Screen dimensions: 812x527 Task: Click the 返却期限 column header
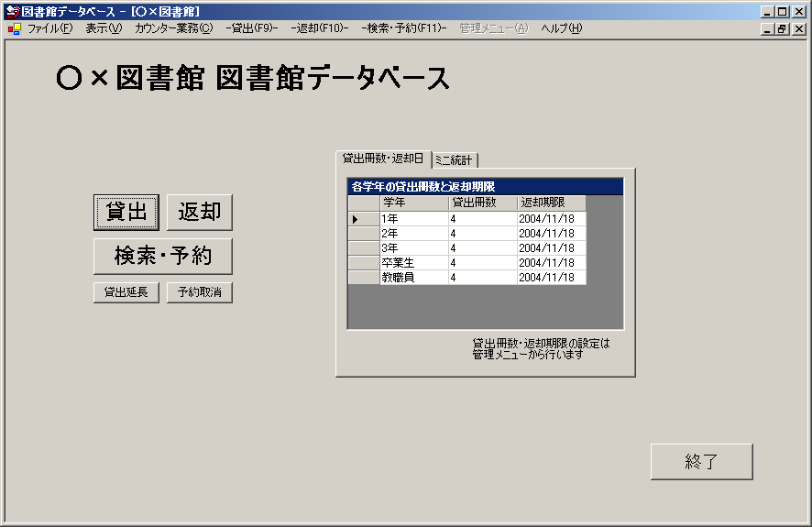click(x=551, y=203)
